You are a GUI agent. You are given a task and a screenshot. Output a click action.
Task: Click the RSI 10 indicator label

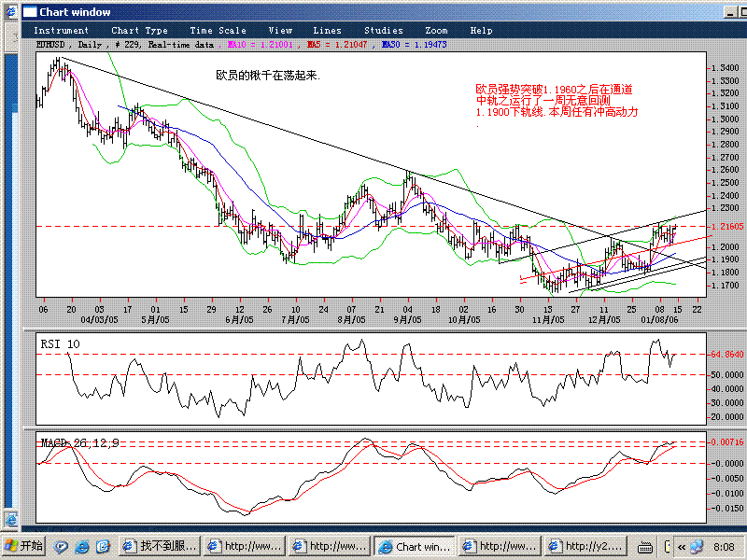click(x=60, y=343)
